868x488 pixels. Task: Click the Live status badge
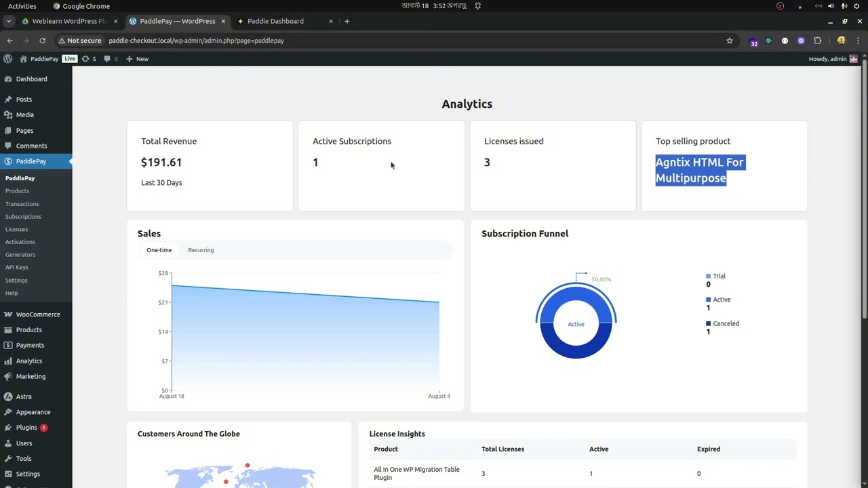tap(70, 59)
